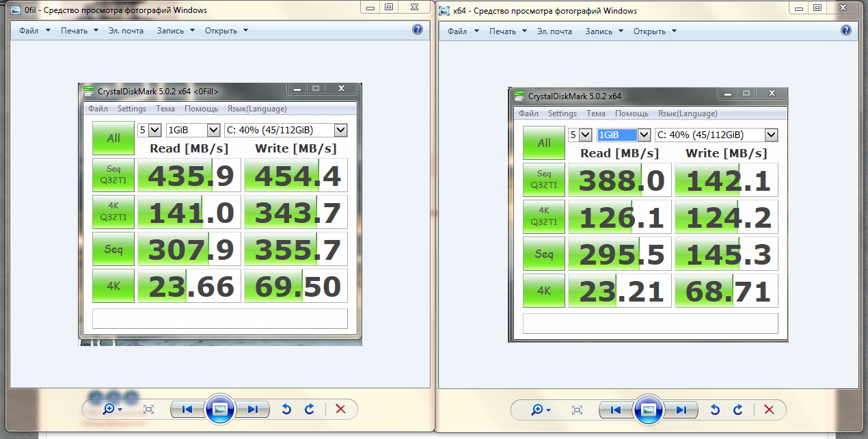Open zoom magnifier in x64 viewer window
The height and width of the screenshot is (439, 868).
coord(540,410)
